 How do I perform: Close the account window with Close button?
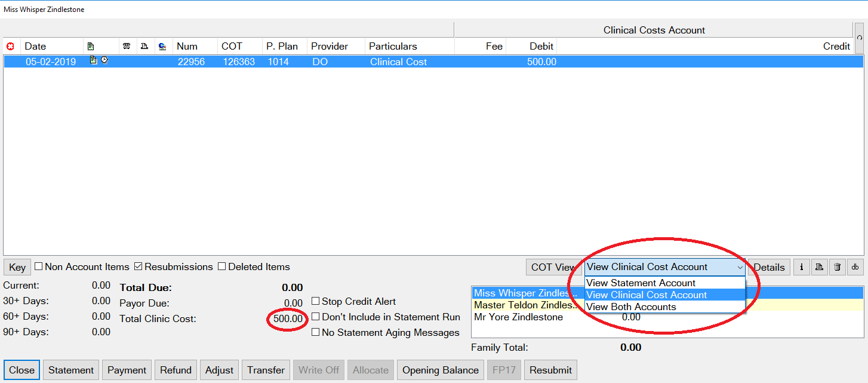click(22, 370)
